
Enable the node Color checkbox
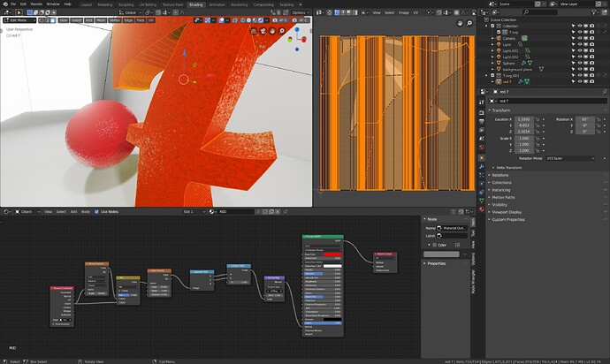click(435, 245)
